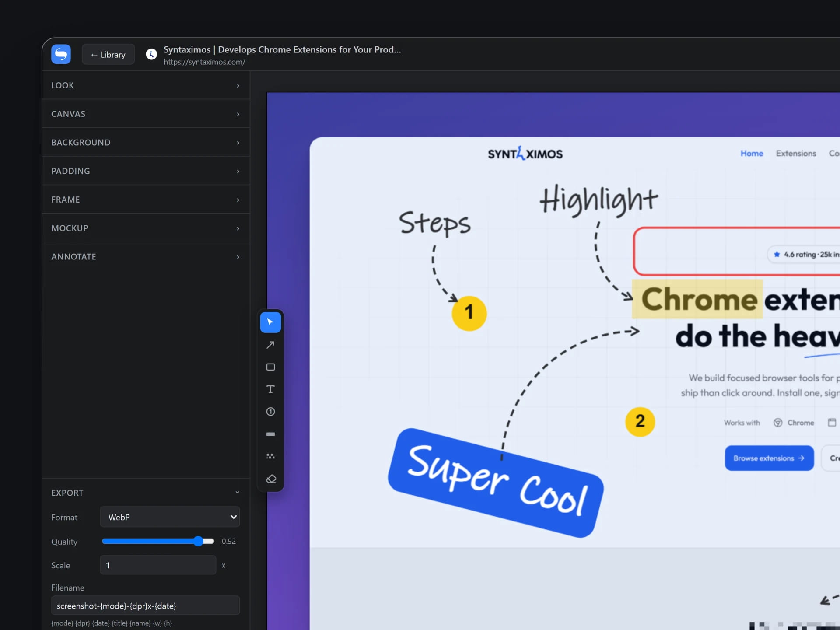Click Extensions in the captured page nav
This screenshot has height=630, width=840.
(796, 153)
